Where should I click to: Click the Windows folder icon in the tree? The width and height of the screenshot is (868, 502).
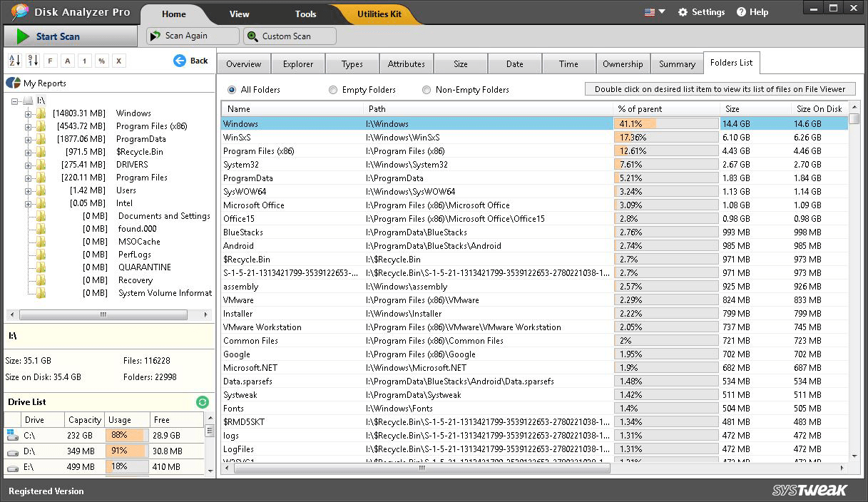click(x=41, y=113)
